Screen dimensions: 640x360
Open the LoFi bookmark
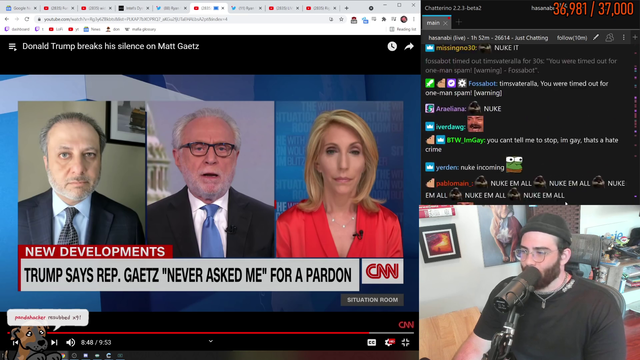(x=56, y=29)
